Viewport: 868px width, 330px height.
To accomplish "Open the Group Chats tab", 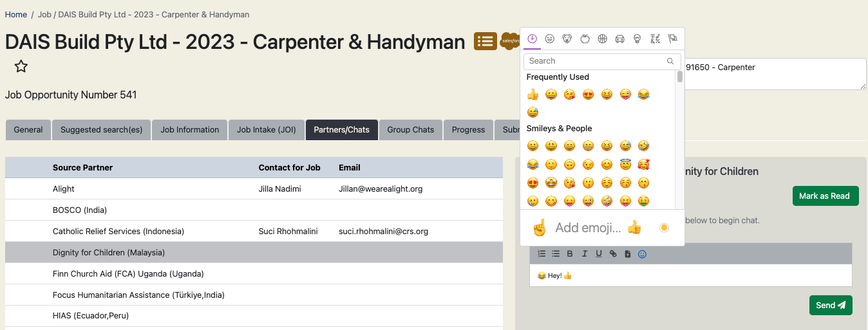I will pos(411,130).
